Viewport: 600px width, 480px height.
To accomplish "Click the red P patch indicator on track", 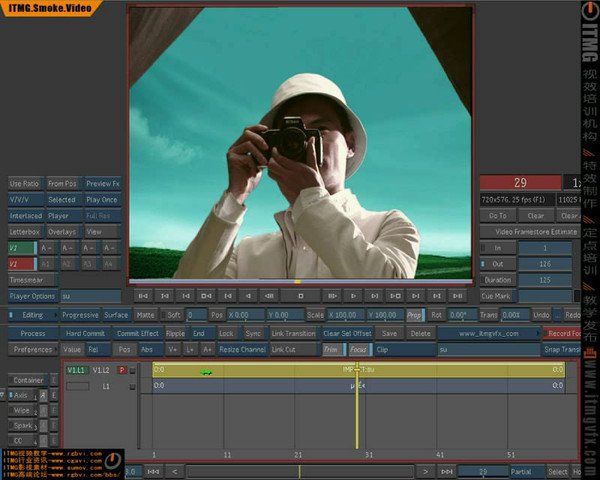I will pyautogui.click(x=122, y=370).
